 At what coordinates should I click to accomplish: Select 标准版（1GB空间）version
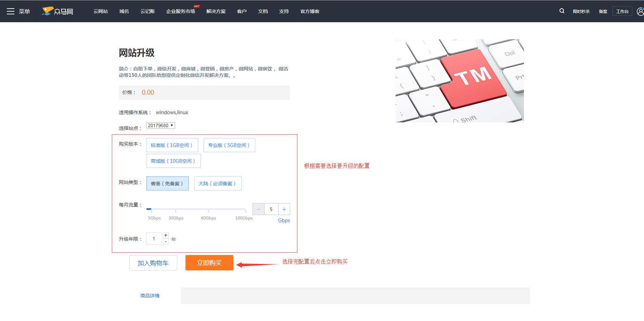coord(172,145)
